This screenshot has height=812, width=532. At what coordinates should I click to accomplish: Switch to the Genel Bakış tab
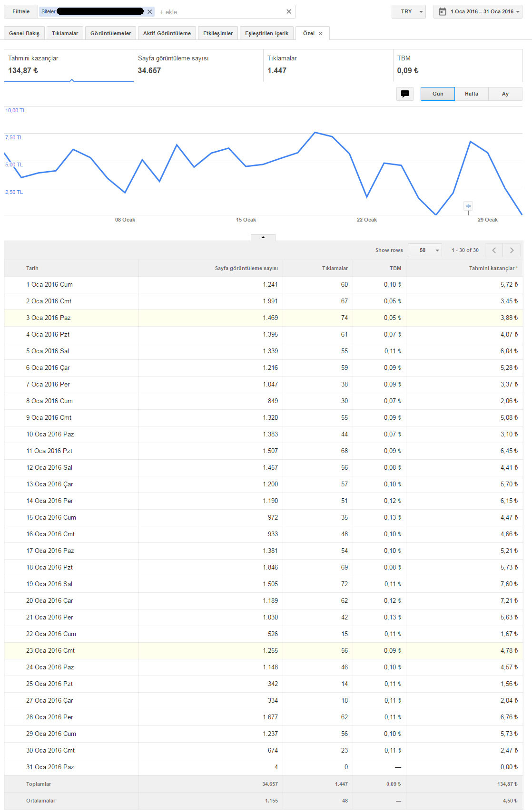point(24,33)
